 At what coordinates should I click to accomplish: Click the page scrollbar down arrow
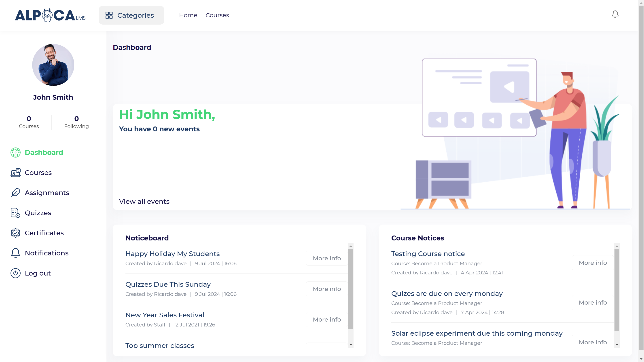pyautogui.click(x=641, y=359)
